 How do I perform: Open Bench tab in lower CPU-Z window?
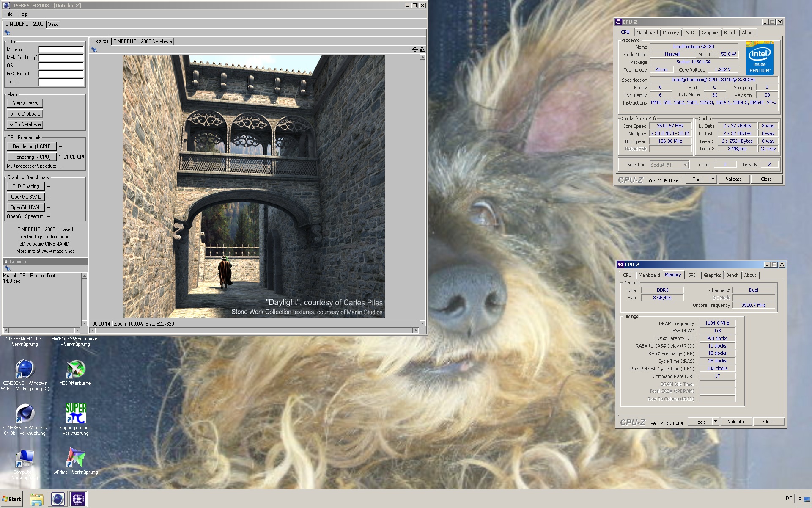732,275
